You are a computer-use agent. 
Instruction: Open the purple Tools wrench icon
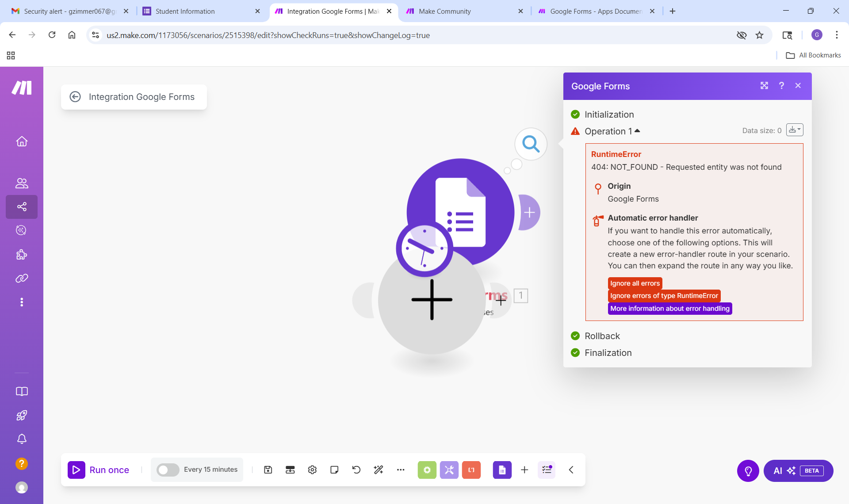pyautogui.click(x=449, y=470)
